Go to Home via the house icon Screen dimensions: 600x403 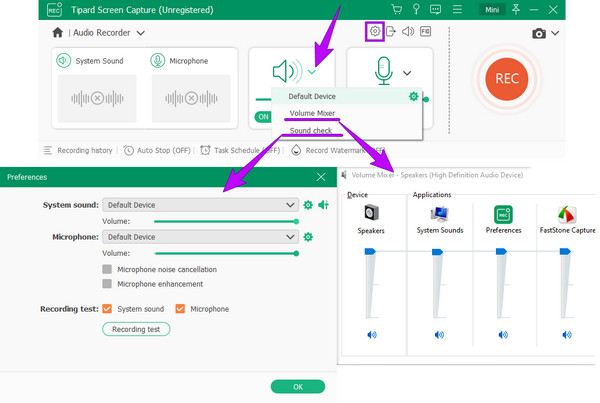pyautogui.click(x=57, y=33)
